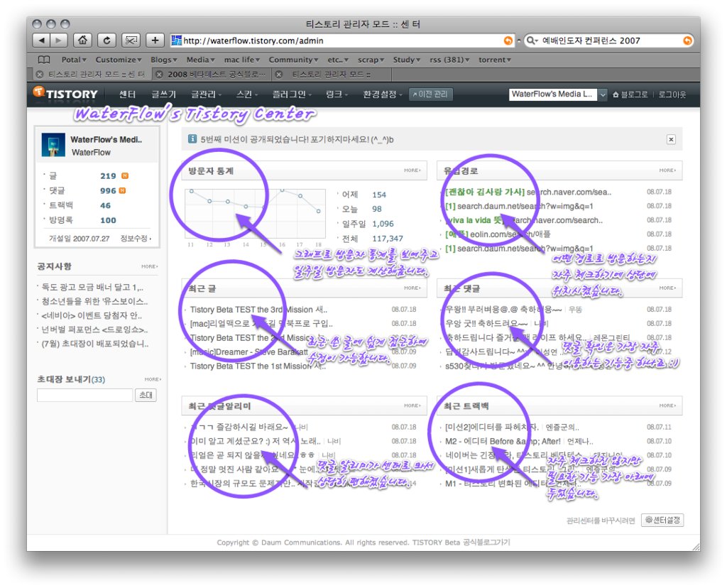Open the 플러그인 menu

tap(292, 94)
